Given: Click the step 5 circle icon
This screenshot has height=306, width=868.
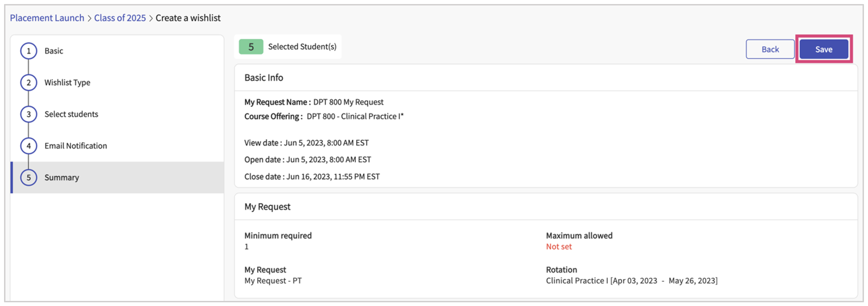Looking at the screenshot, I should [28, 177].
